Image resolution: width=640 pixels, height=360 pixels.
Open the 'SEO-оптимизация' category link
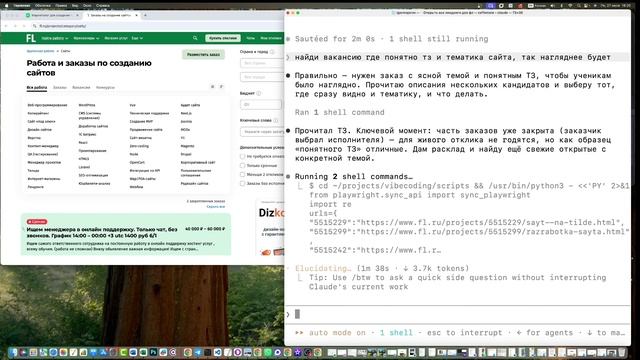[93, 175]
